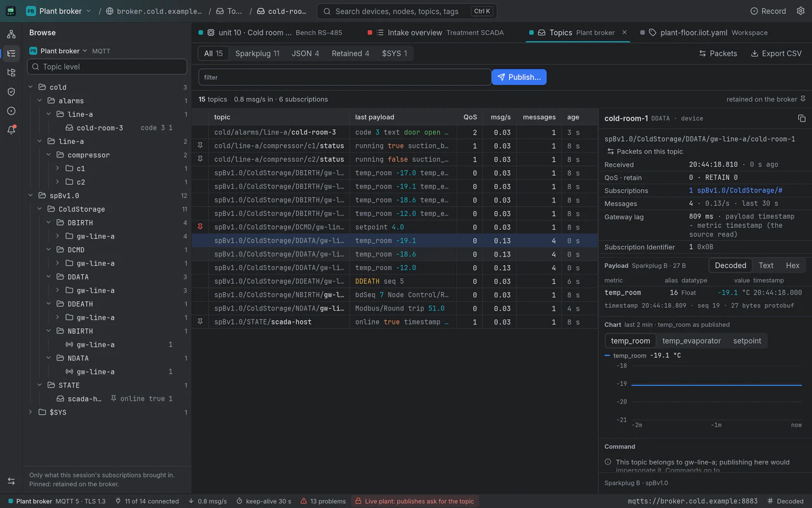Open the plant-floor.iiot.yaml Workspace tab
Viewport: 812px width, 508px height.
pos(704,32)
